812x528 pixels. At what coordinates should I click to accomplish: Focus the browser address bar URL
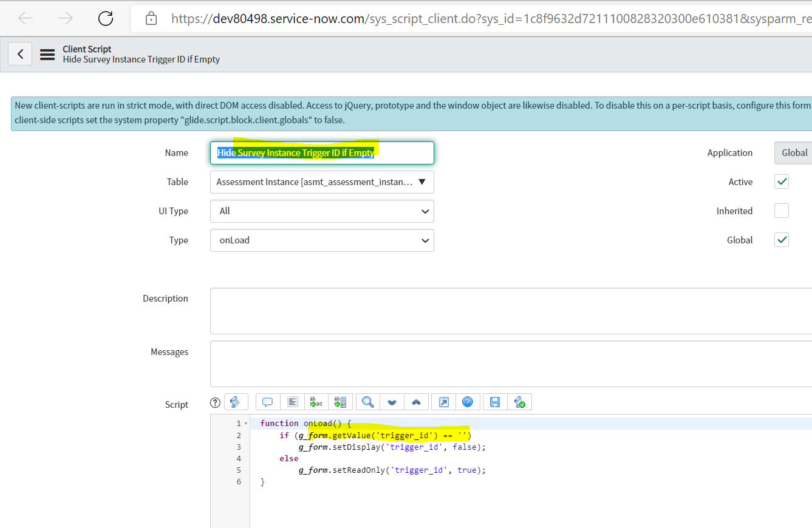point(491,19)
